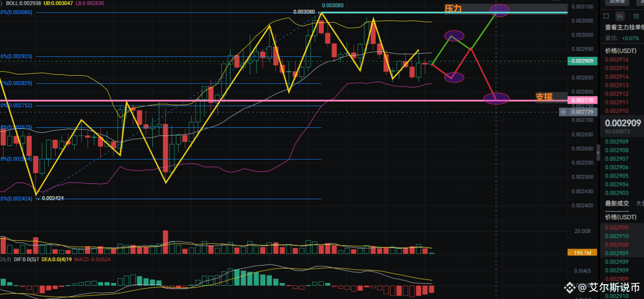Click the UB:0.003047 upper band label
The image size is (644, 299).
(x=57, y=3)
